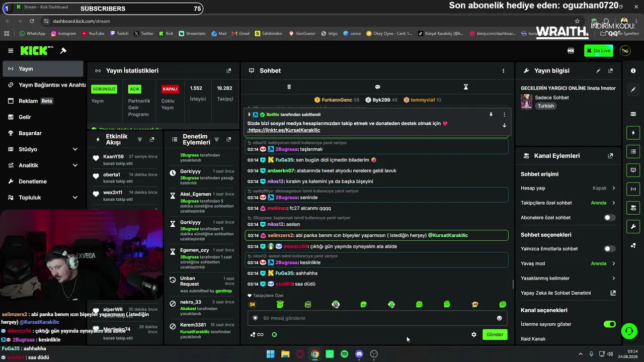The image size is (644, 362).
Task: Filter the Etkinlik Akışı feed
Action: pos(140,140)
